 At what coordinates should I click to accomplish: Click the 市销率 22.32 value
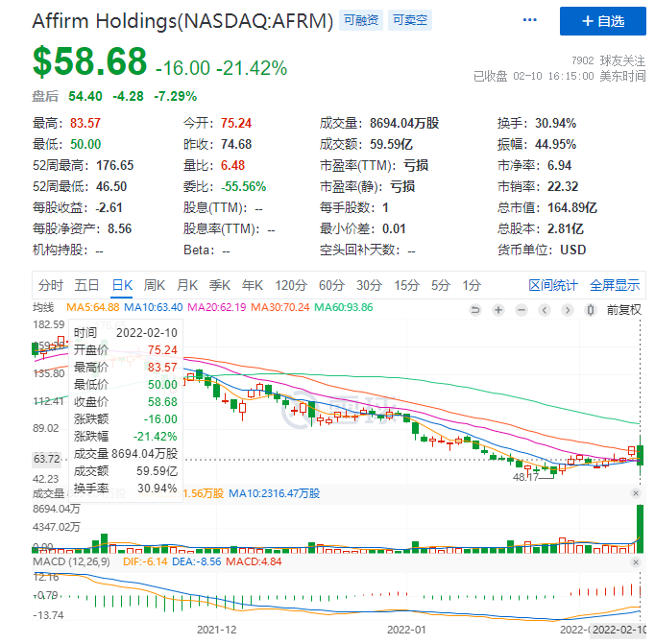(x=563, y=186)
